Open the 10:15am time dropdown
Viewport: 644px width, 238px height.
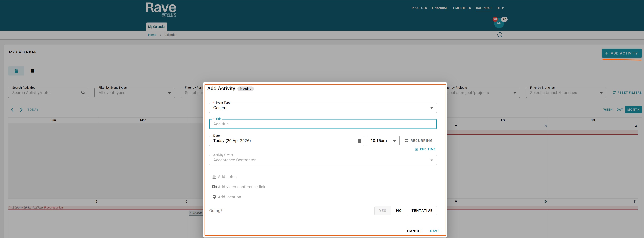point(383,141)
